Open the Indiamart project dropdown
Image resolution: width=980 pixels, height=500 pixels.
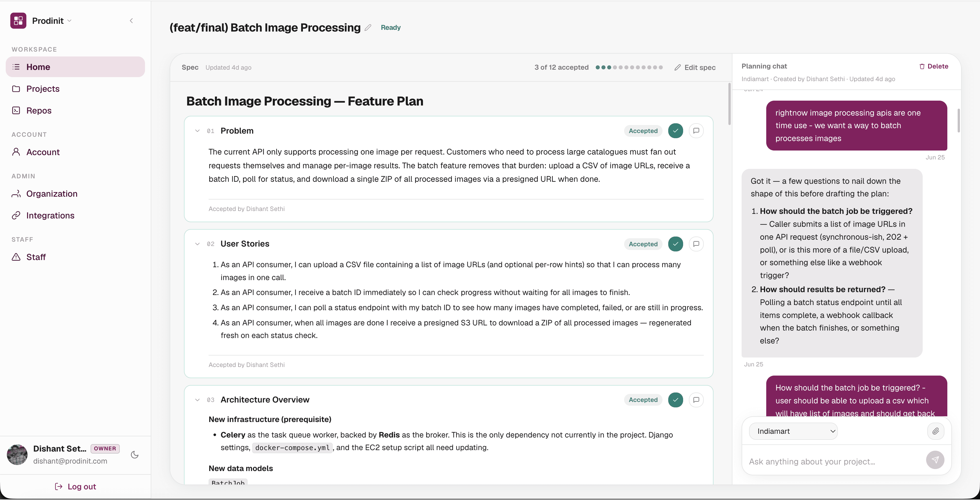793,431
